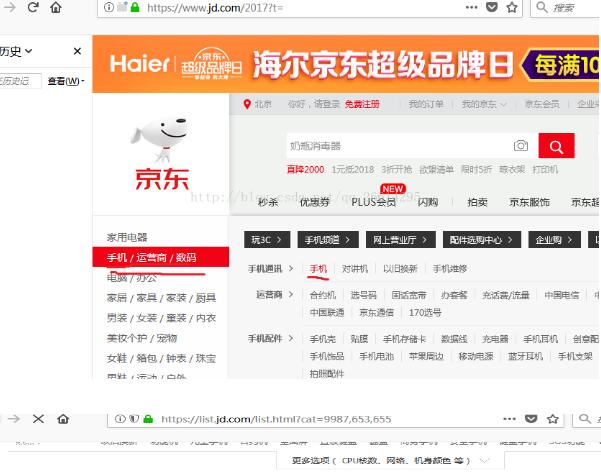Open tracking protection shield, list.jd.com
Viewport: 601px width, 473px height.
(134, 419)
